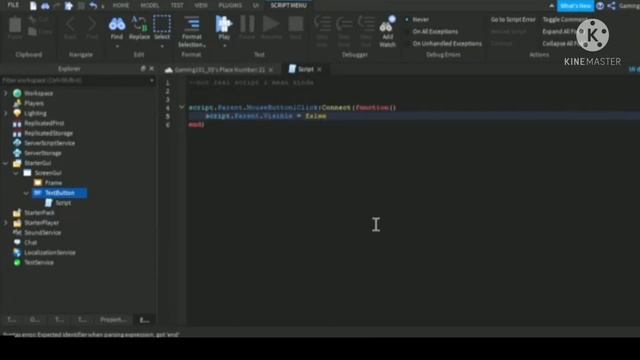The width and height of the screenshot is (640, 360).
Task: Click the help question icon beside What's New
Action: pos(600,6)
